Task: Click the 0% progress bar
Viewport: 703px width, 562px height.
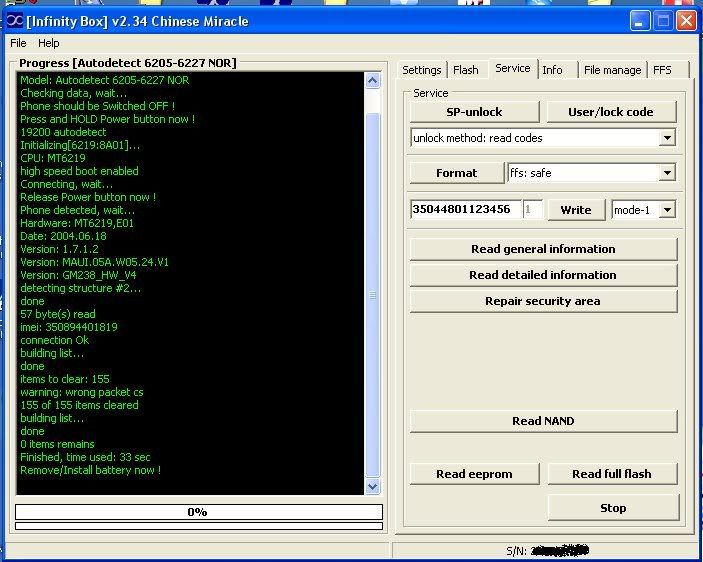Action: (x=199, y=512)
